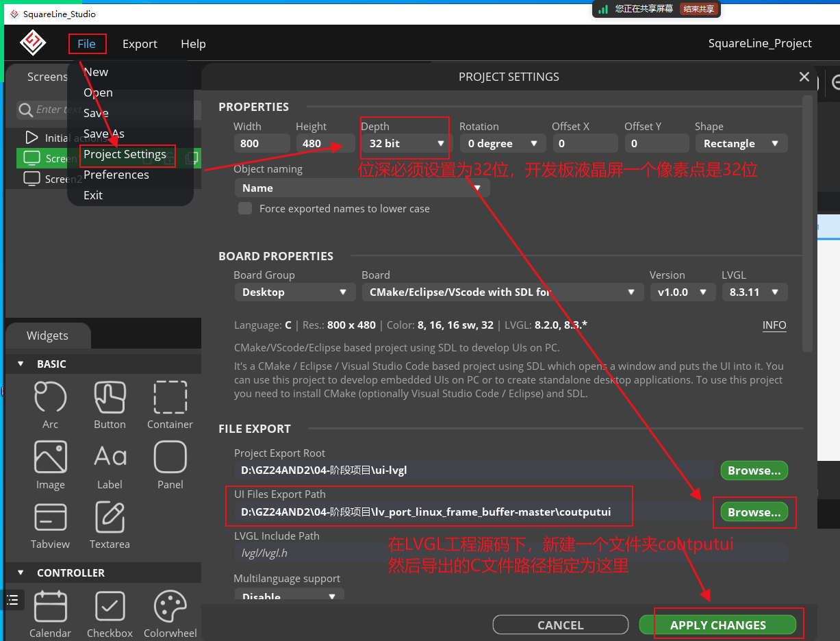Choose Preferences from the File menu
Image resolution: width=840 pixels, height=641 pixels.
[116, 175]
